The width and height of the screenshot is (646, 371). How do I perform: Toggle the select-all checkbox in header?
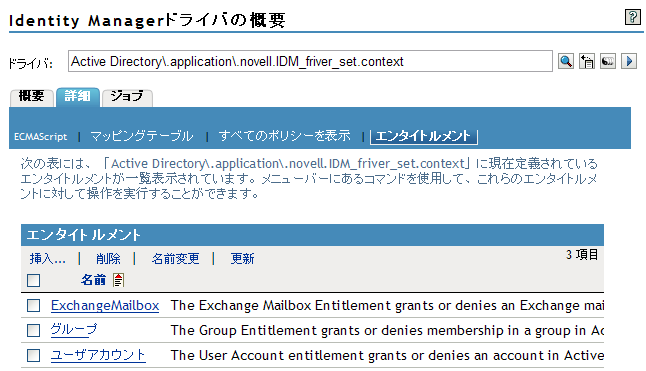[33, 280]
